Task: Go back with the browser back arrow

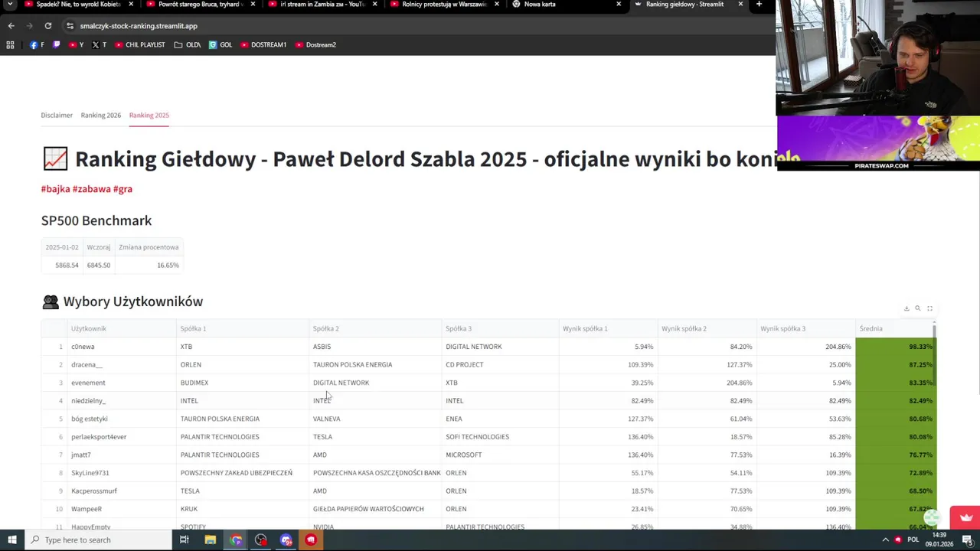Action: pos(11,26)
